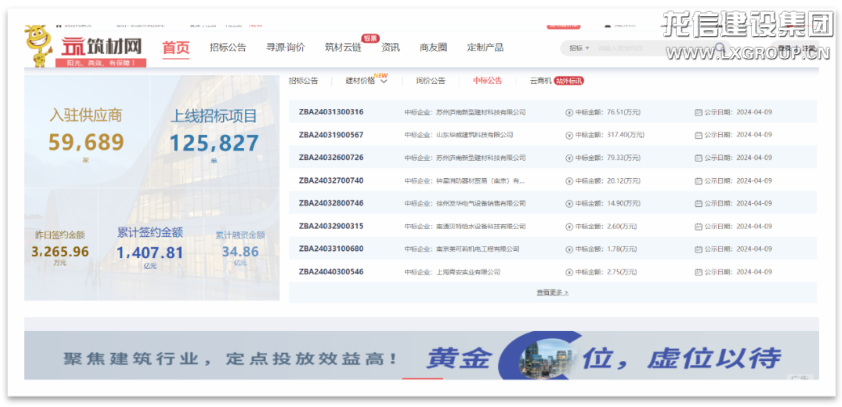Viewport: 842px width, 407px height.
Task: Switch to the 询价公告 list tab
Action: [430, 81]
